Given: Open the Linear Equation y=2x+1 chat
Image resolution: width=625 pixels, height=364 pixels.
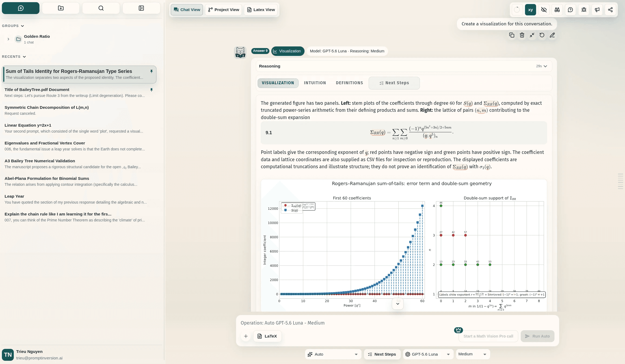Looking at the screenshot, I should [x=79, y=128].
